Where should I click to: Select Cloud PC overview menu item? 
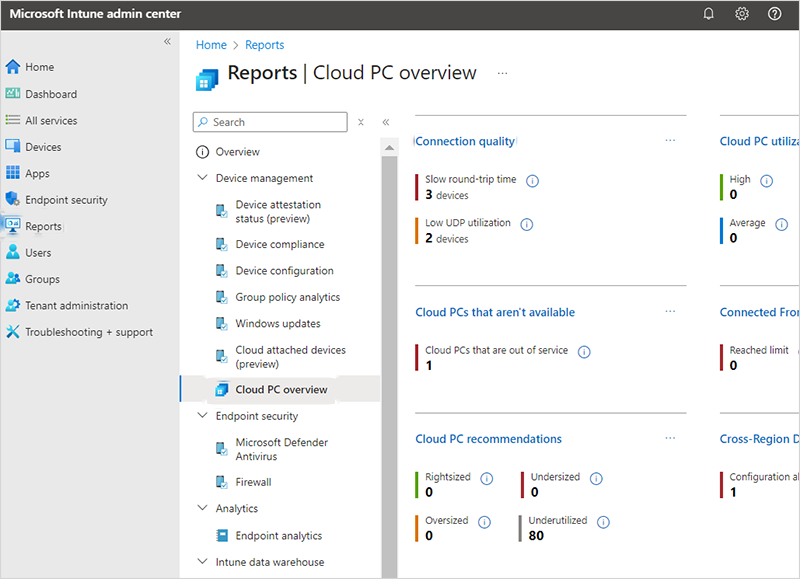[280, 390]
